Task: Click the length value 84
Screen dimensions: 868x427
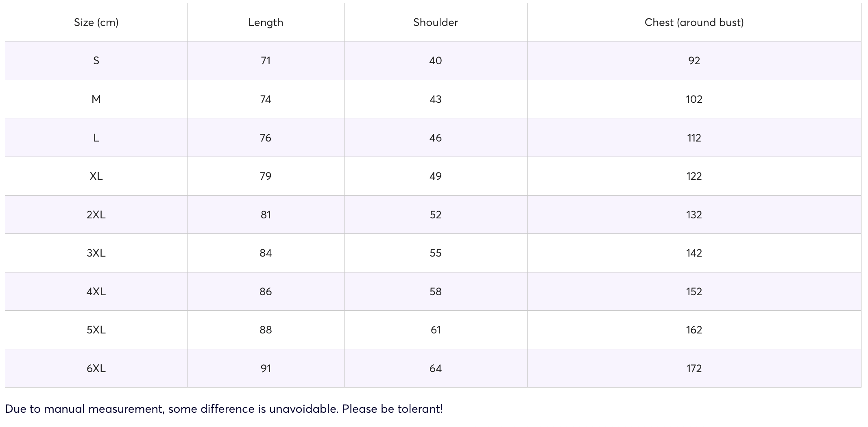Action: click(266, 253)
